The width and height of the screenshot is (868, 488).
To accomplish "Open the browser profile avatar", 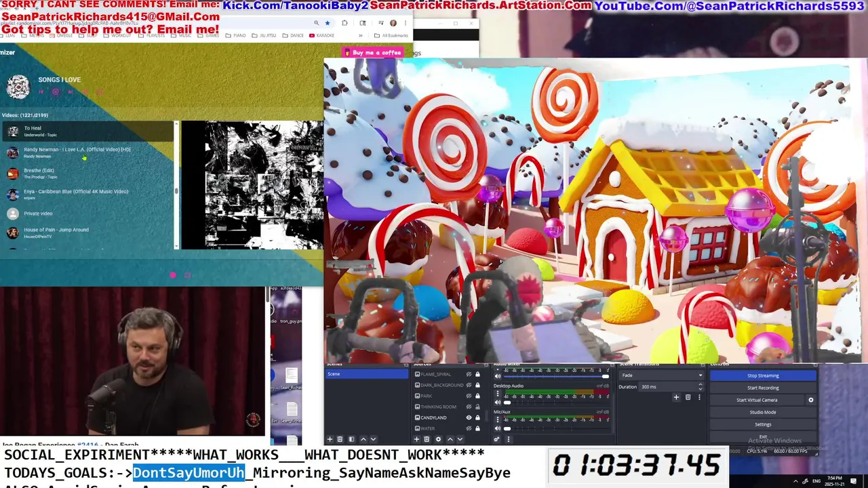I will point(393,23).
